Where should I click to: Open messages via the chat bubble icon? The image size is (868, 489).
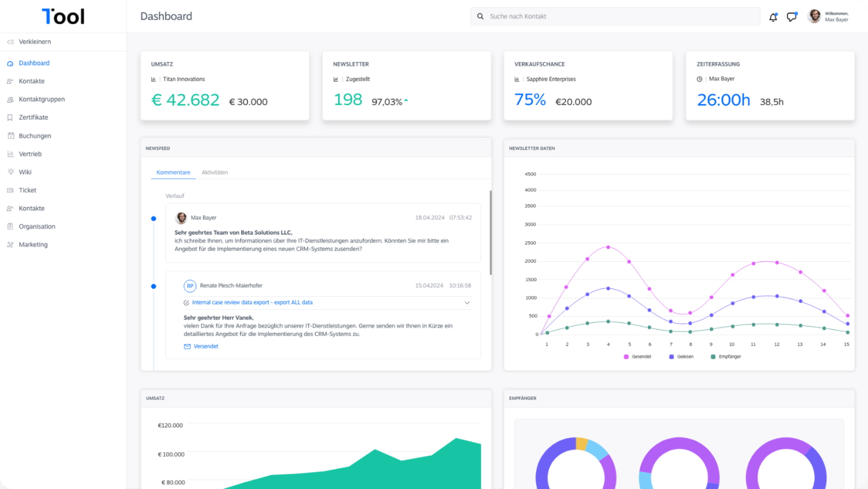(791, 17)
